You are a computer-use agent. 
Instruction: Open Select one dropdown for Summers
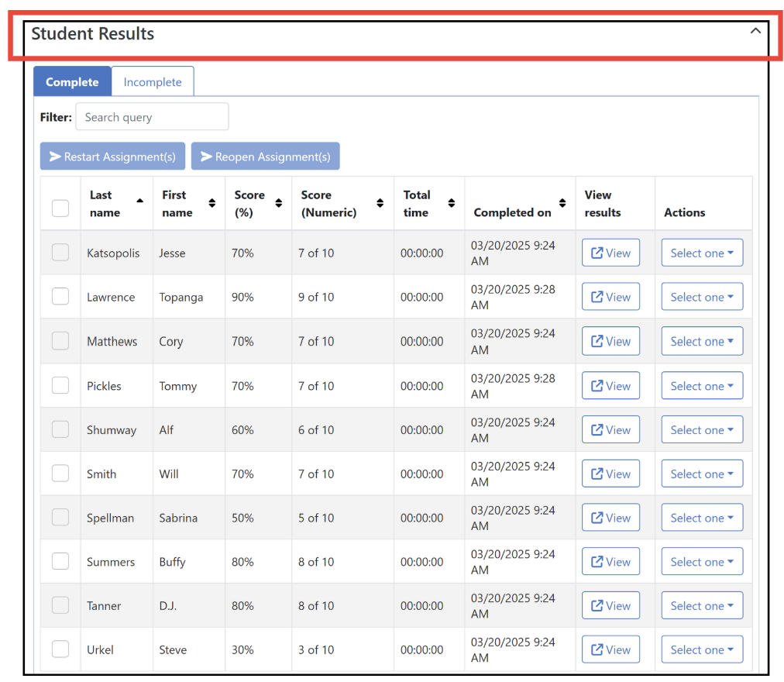point(702,562)
